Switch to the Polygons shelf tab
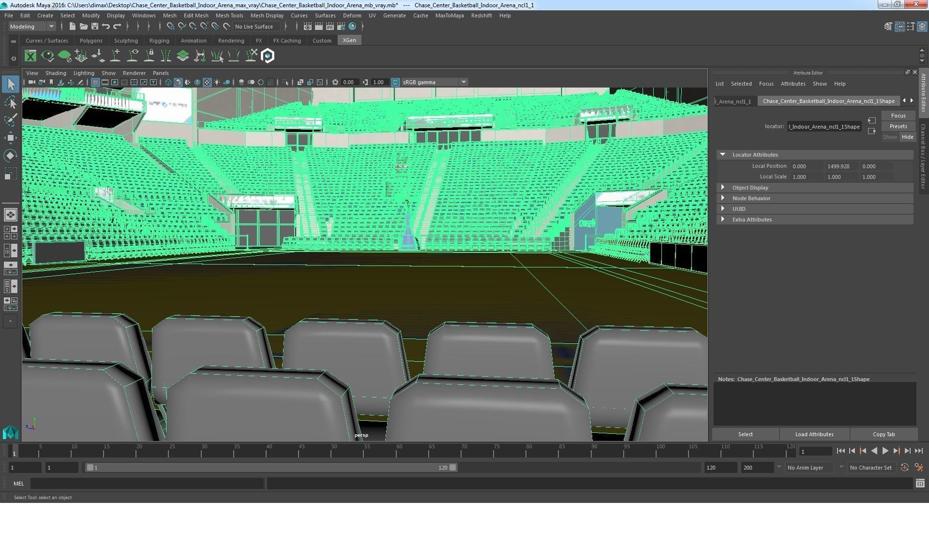The image size is (929, 560). [91, 41]
